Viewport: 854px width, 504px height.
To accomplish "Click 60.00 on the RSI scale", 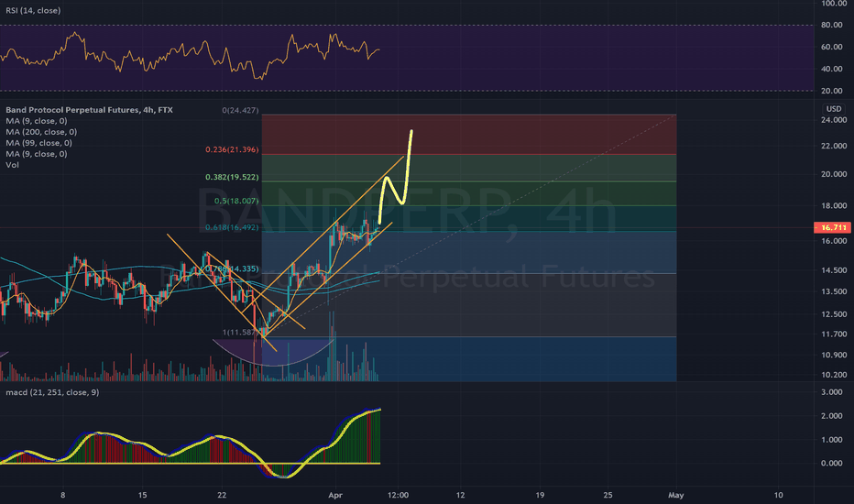I will pos(832,47).
